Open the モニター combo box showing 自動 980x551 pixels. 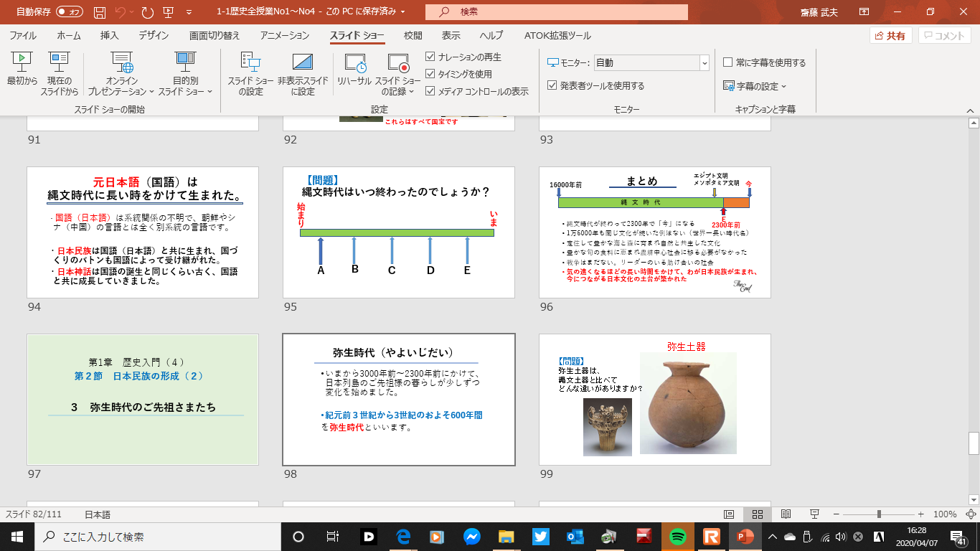pos(651,62)
